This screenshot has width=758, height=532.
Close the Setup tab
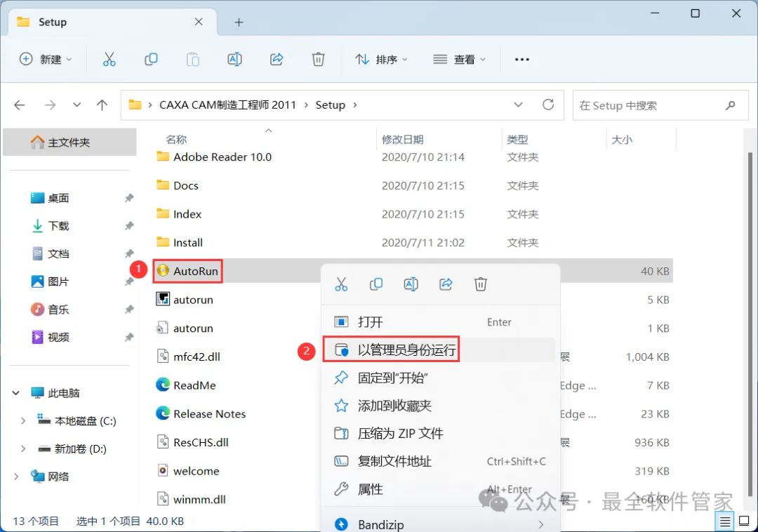pos(199,22)
